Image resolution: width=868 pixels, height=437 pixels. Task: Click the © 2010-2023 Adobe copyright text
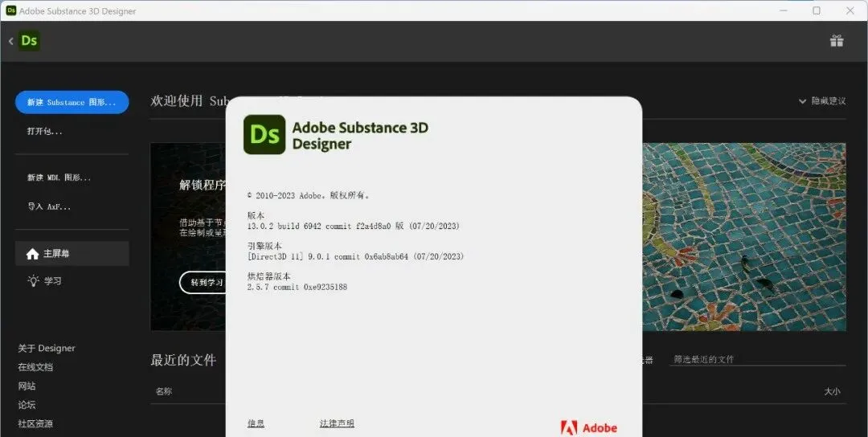(309, 195)
